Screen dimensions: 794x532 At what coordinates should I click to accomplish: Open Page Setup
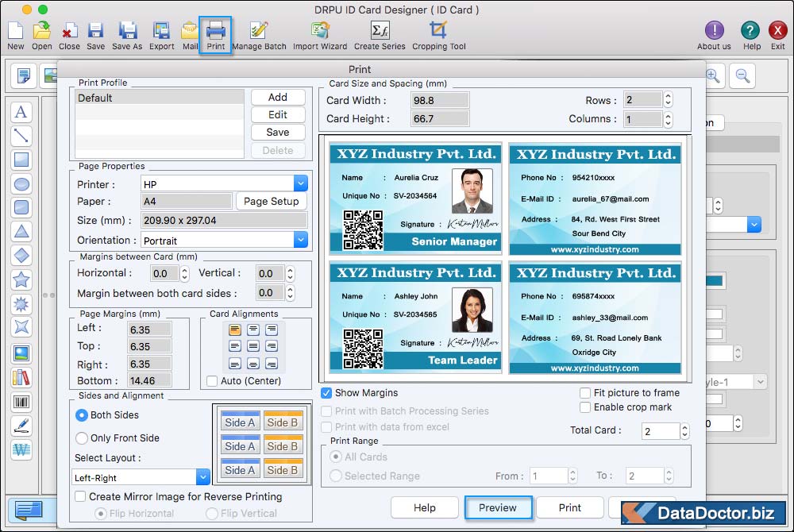click(271, 202)
